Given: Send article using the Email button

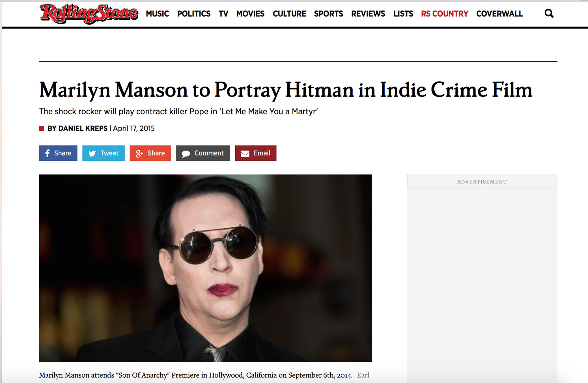Looking at the screenshot, I should pos(256,153).
